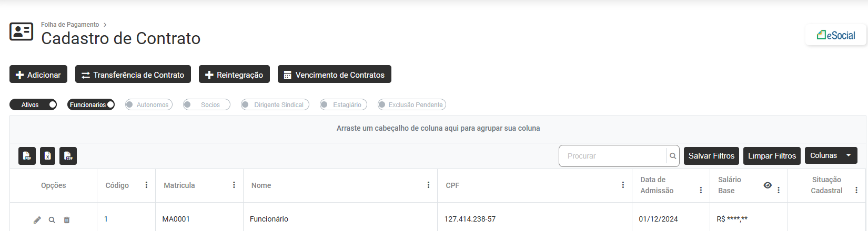Screen dimensions: 868x231
Task: Focus the Procurar search field
Action: click(613, 156)
